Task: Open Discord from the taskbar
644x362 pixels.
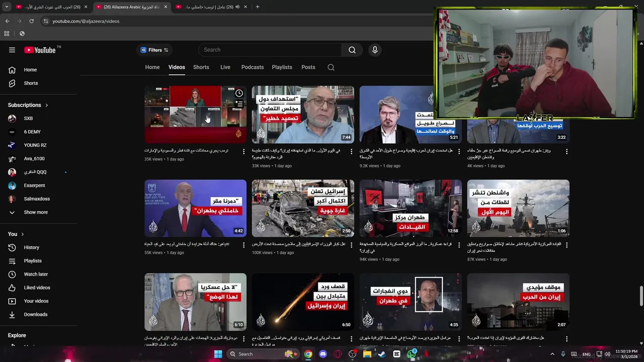Action: 323,354
